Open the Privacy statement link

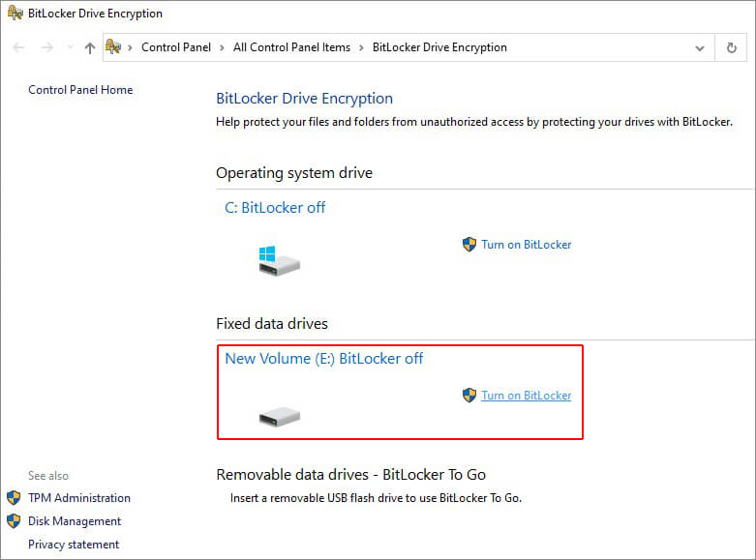[x=74, y=545]
